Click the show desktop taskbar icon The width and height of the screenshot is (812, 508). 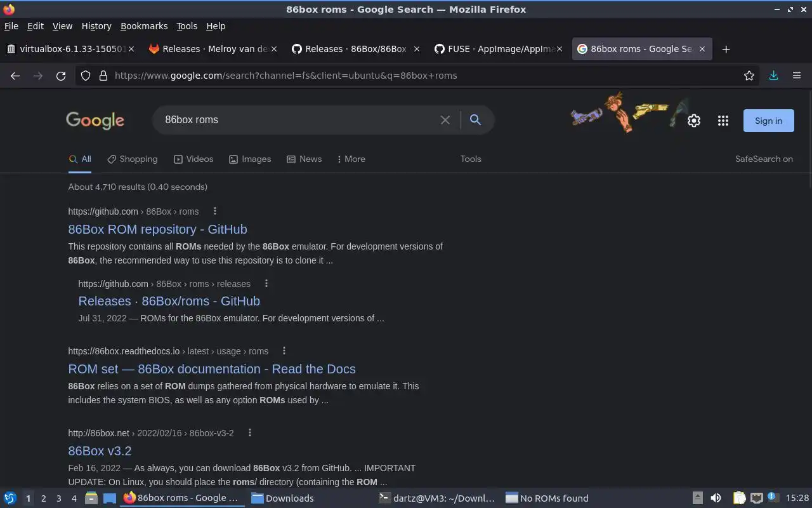pos(109,498)
